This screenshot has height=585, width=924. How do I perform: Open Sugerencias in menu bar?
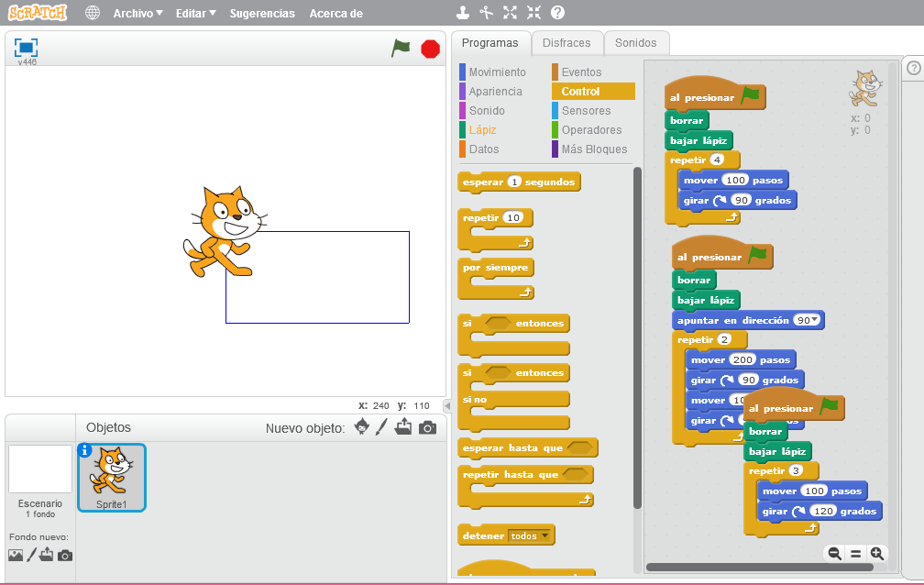pyautogui.click(x=262, y=13)
